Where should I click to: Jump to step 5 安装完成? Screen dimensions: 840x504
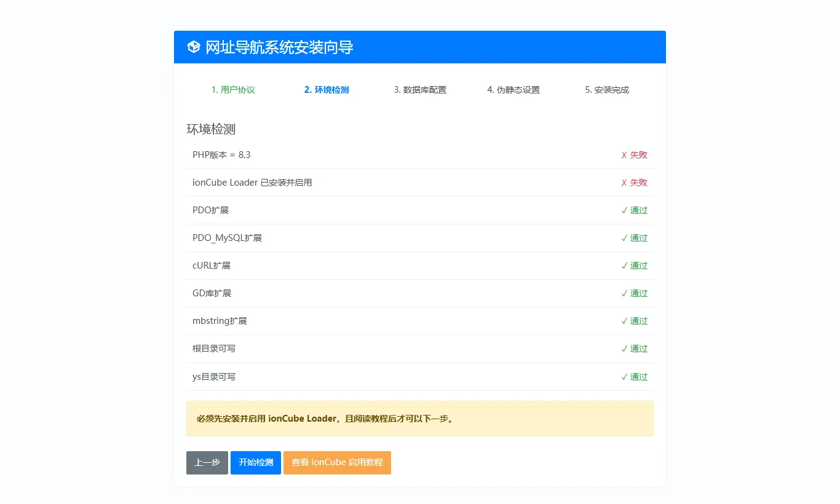(607, 90)
